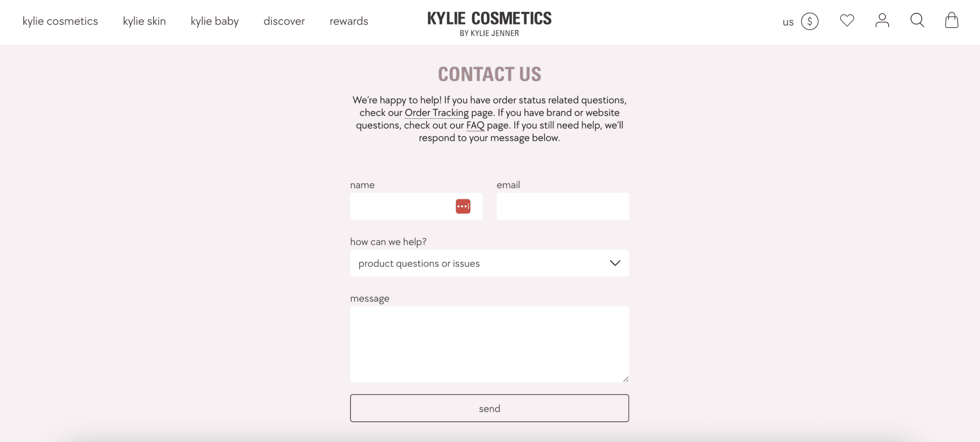Open the chevron on the help selector
This screenshot has width=980, height=442.
point(614,263)
